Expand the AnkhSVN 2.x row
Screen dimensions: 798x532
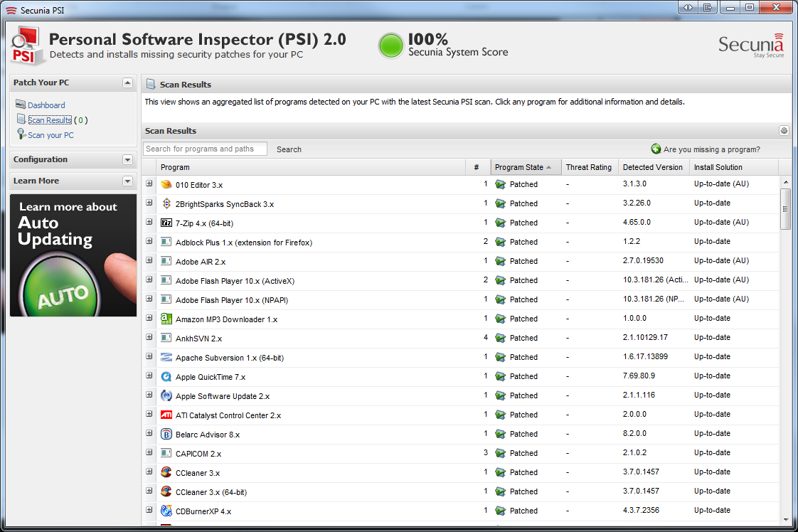coord(149,337)
